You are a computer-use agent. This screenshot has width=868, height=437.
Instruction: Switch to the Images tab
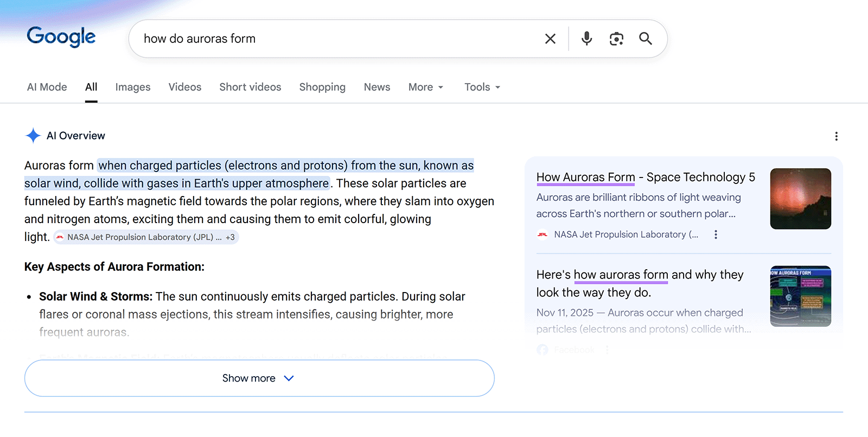[x=133, y=87]
